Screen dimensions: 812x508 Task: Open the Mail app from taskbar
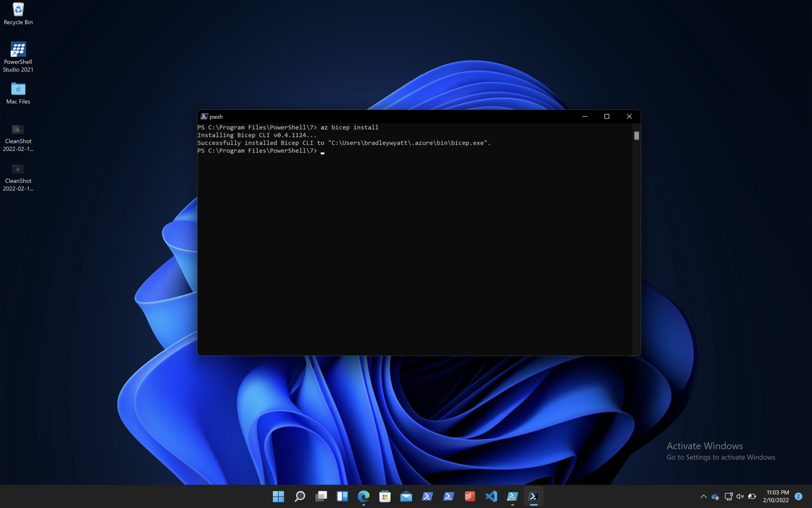(x=406, y=496)
